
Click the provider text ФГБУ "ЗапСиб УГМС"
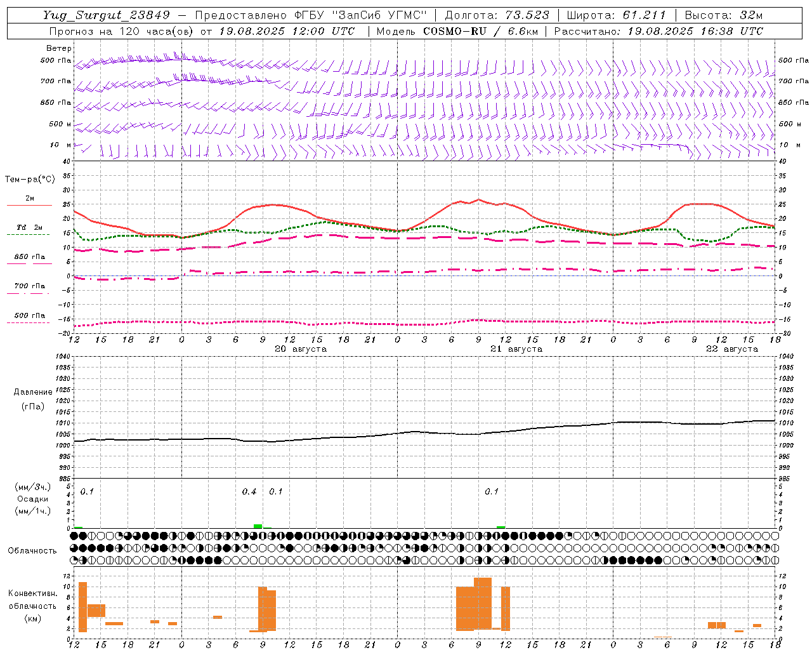tap(360, 15)
